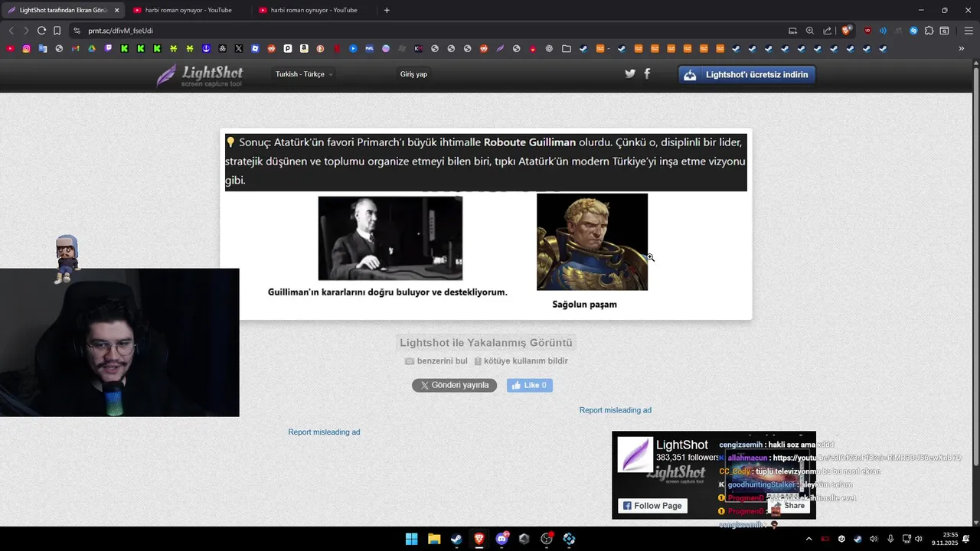This screenshot has width=980, height=551.
Task: Click Report misleading ad above LightShot widget
Action: (616, 410)
